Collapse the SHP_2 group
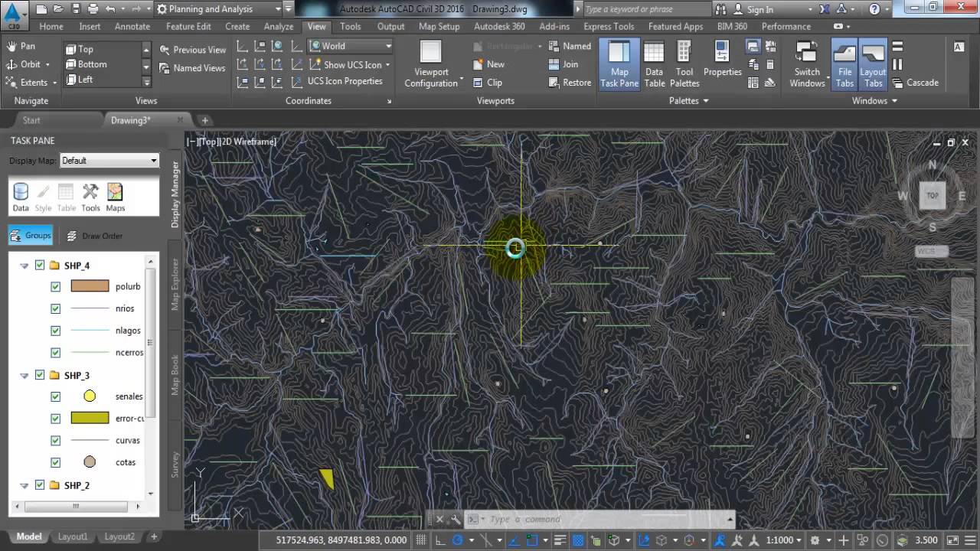 click(x=24, y=485)
